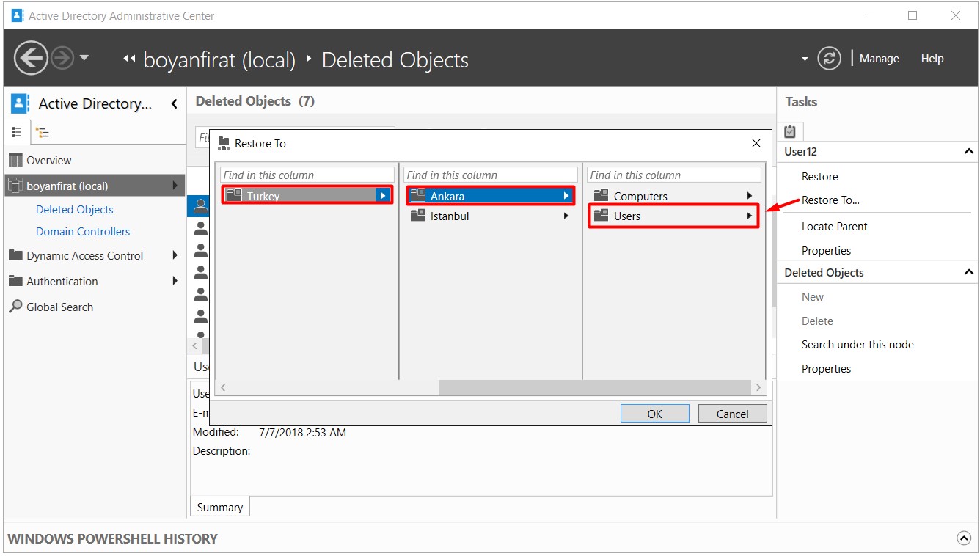
Task: Click the dialog horizontal scrollbar thumb
Action: [x=594, y=387]
